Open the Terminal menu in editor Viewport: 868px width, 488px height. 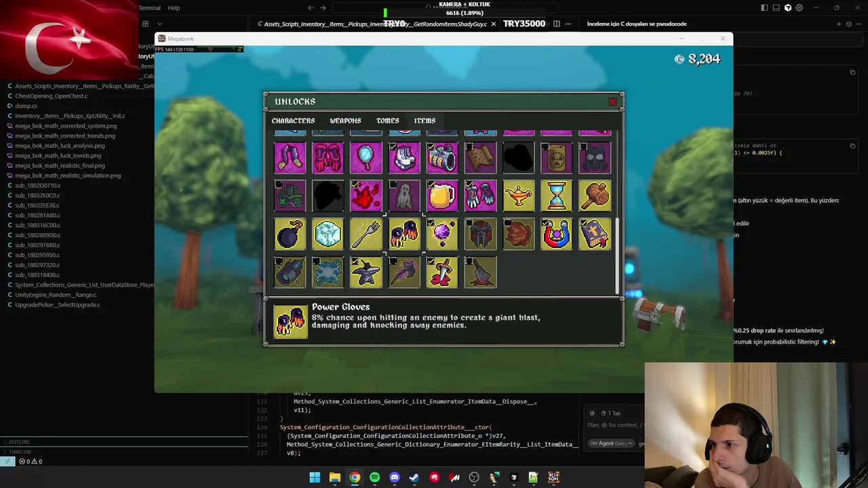coord(149,7)
